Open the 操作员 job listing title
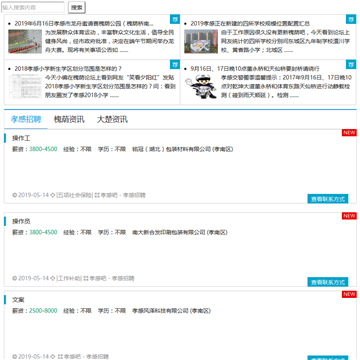The height and width of the screenshot is (360, 360). tap(21, 221)
